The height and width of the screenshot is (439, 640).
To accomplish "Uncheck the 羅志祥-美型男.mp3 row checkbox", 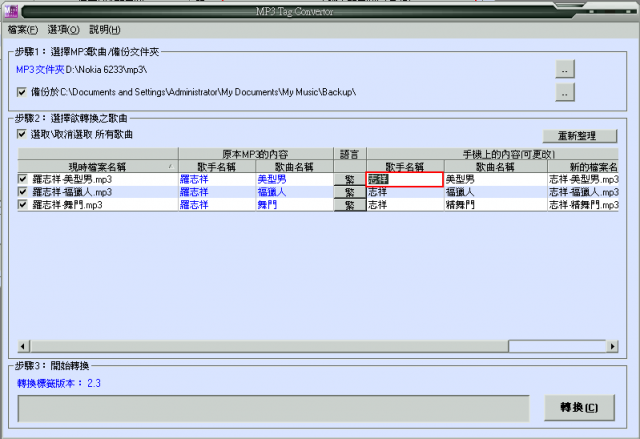I will click(x=23, y=179).
